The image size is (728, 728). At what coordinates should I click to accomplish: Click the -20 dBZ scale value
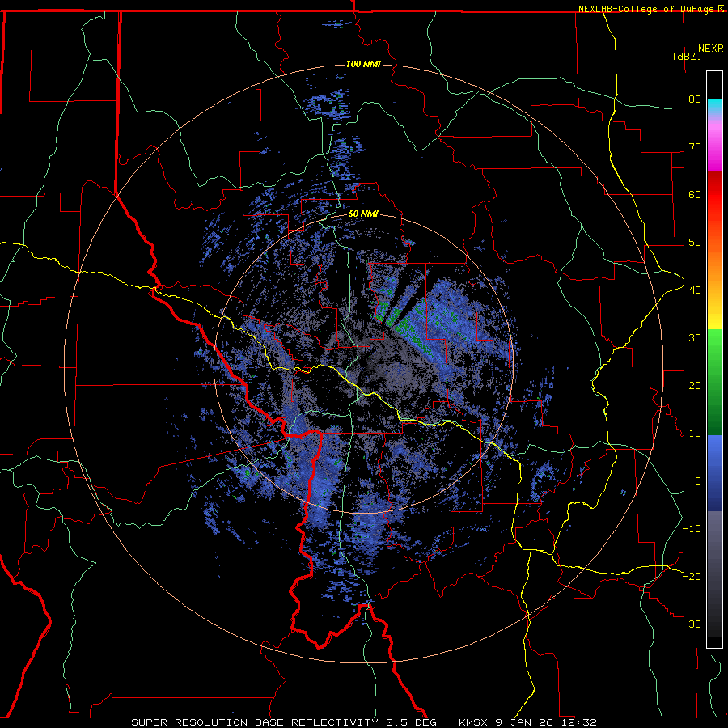692,576
